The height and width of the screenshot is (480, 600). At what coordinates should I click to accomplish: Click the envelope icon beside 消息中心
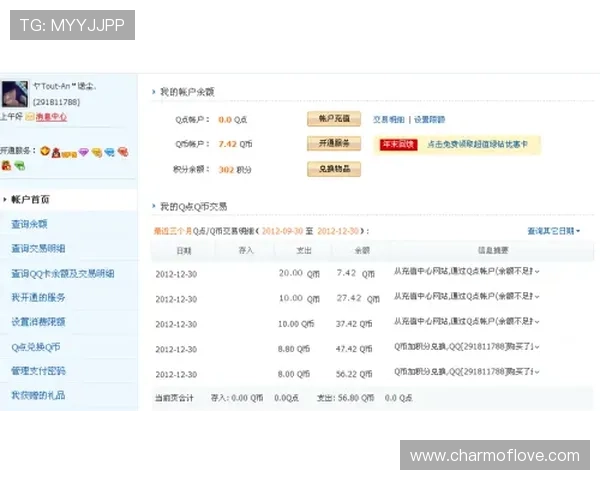pyautogui.click(x=29, y=117)
